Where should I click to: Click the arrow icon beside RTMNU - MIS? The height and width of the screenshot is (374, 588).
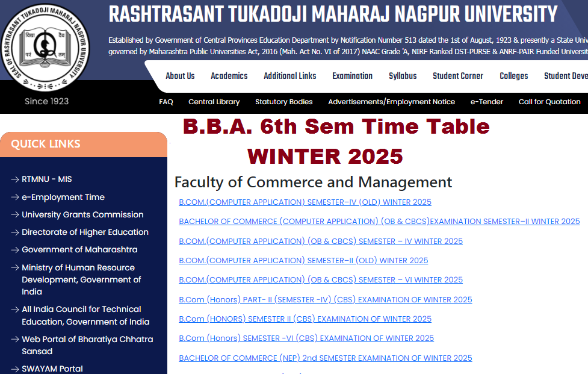(x=14, y=179)
